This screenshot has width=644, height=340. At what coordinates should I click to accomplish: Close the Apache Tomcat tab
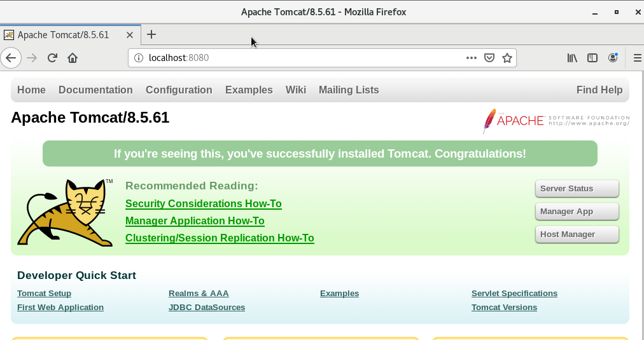pos(129,35)
